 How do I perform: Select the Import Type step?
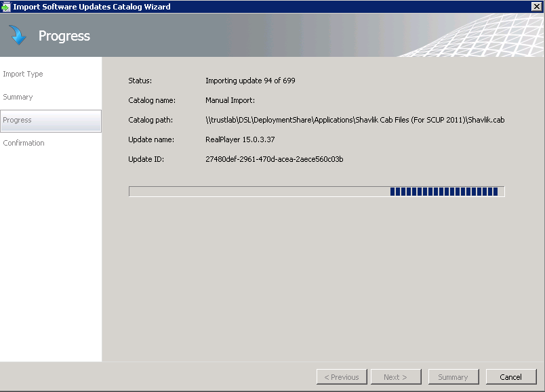pyautogui.click(x=23, y=74)
